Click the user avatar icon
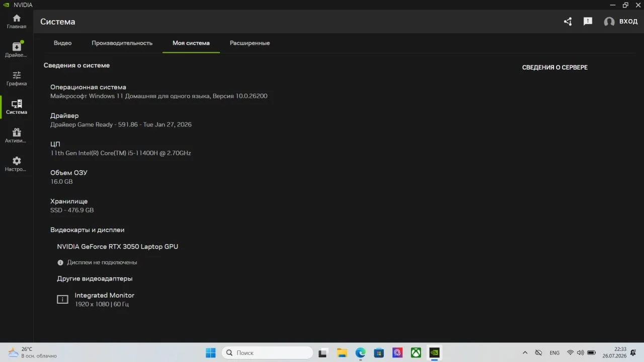The width and height of the screenshot is (644, 362). (x=609, y=22)
